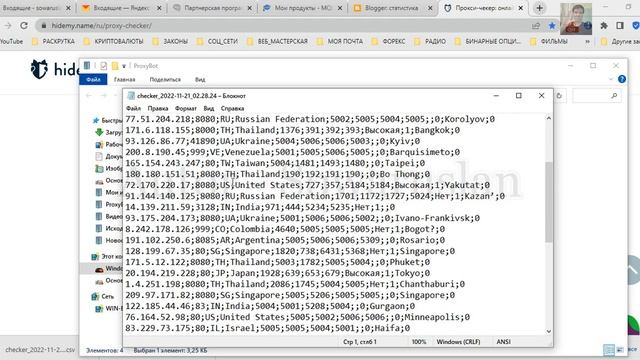
Task: Open the РАСКРУТКА bookmark folder
Action: point(53,41)
